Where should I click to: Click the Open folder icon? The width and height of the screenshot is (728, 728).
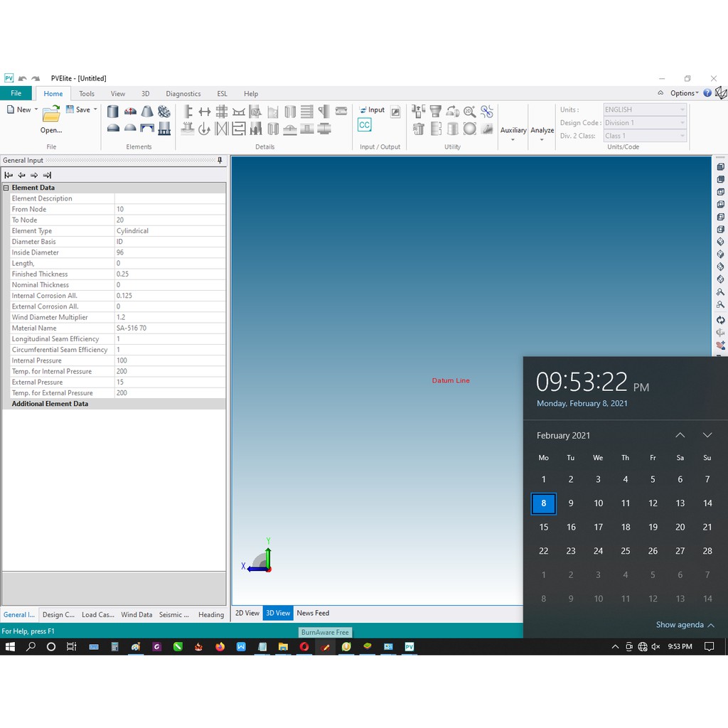tap(50, 114)
